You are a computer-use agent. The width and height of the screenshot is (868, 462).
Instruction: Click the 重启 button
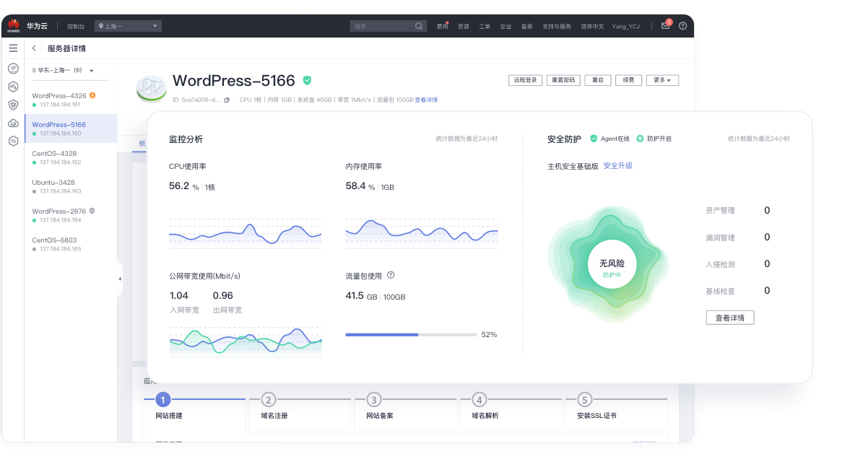(598, 80)
